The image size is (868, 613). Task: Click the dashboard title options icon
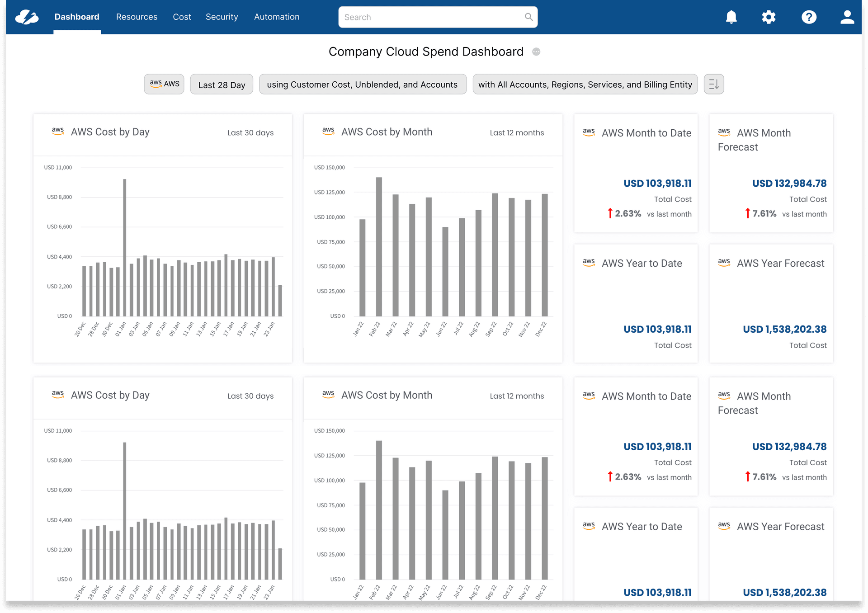536,52
